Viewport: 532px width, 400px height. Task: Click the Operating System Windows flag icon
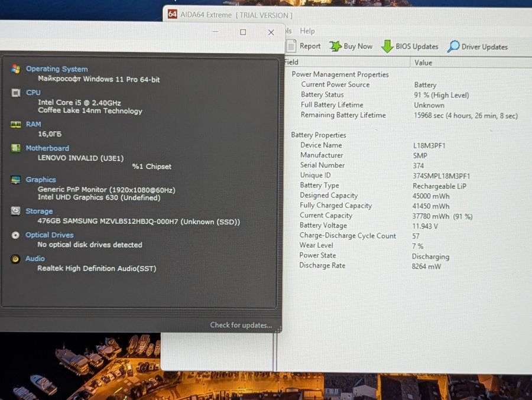pyautogui.click(x=15, y=69)
